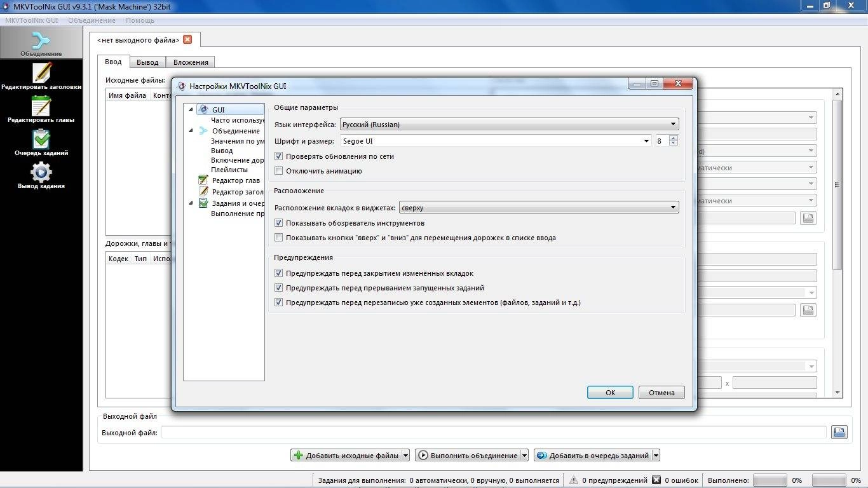Screen dimensions: 868x488
Task: Select Включение дорожек tree item
Action: 238,160
